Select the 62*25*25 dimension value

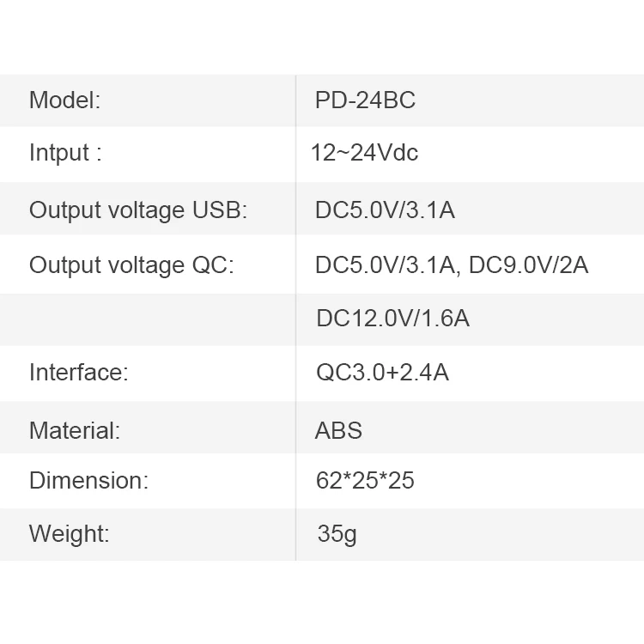coord(365,481)
